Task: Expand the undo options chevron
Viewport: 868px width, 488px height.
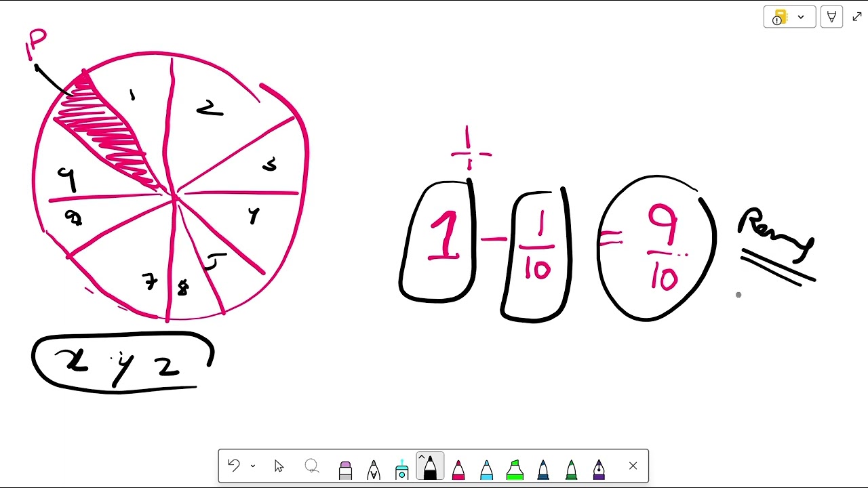Action: tap(252, 466)
